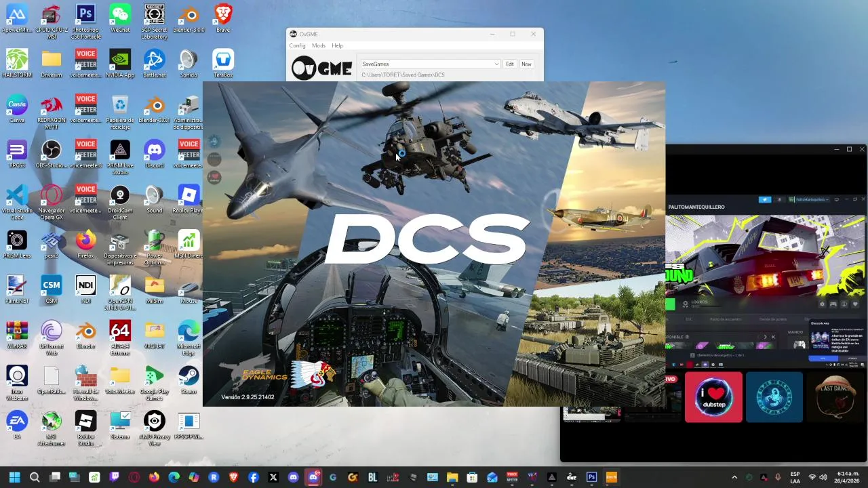Image resolution: width=868 pixels, height=488 pixels.
Task: Click the Edit button in OvGME
Action: [x=509, y=64]
